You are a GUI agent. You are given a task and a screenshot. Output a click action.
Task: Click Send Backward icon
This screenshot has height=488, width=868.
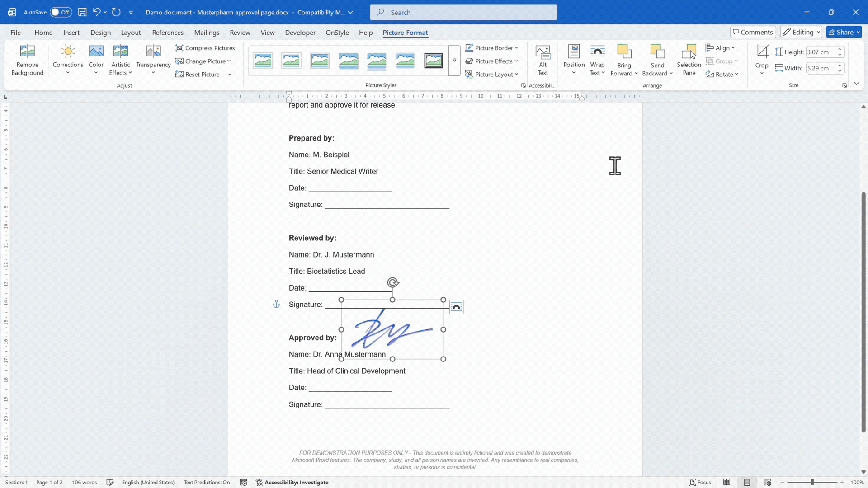point(657,52)
